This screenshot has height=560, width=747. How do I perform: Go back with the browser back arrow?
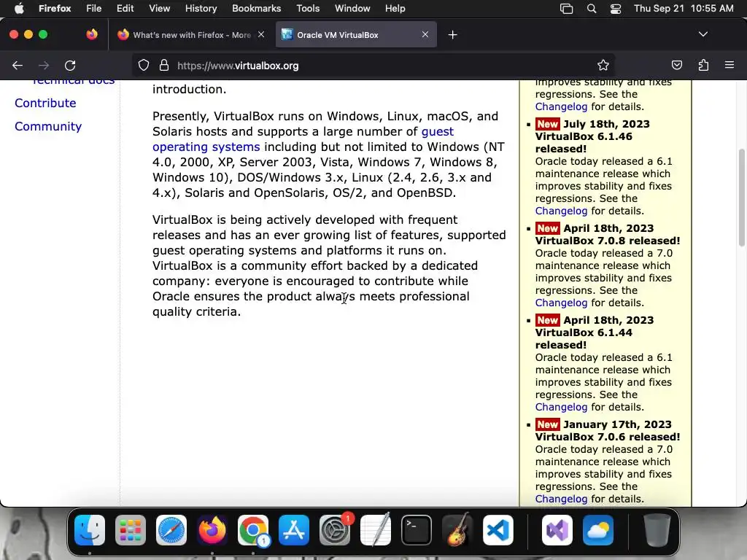point(18,66)
